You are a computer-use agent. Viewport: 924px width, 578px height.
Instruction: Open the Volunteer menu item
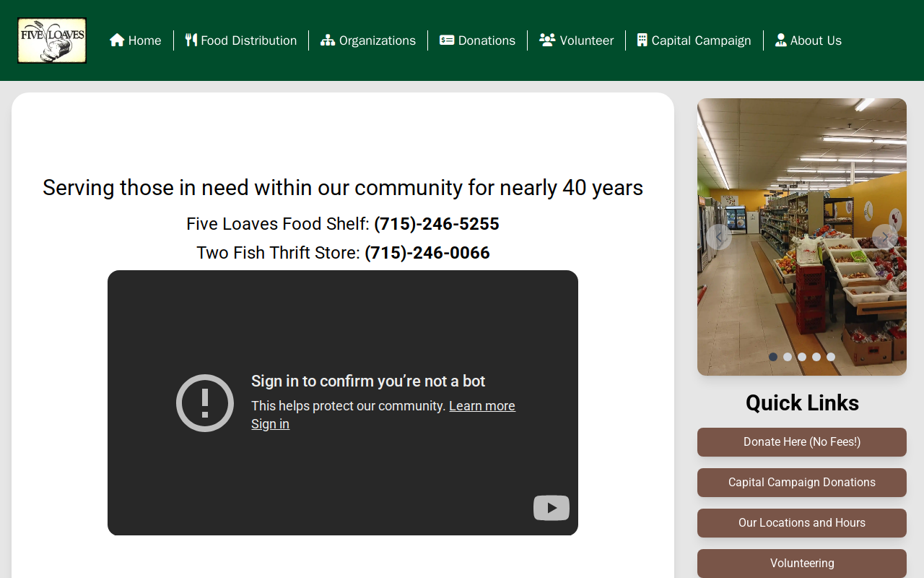[x=577, y=40]
